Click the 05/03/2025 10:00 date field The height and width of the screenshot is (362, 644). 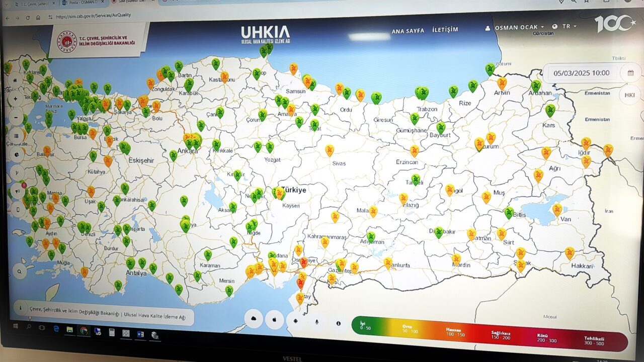click(581, 73)
